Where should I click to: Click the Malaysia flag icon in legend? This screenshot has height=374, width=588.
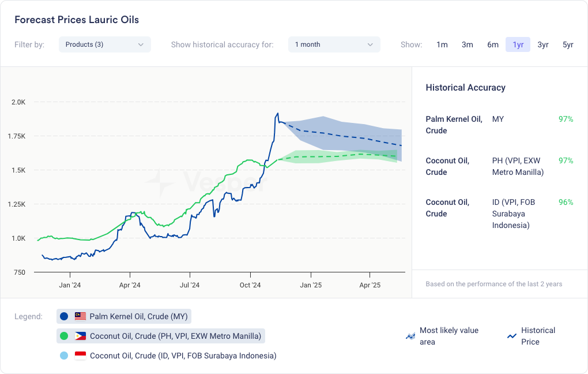pyautogui.click(x=80, y=316)
